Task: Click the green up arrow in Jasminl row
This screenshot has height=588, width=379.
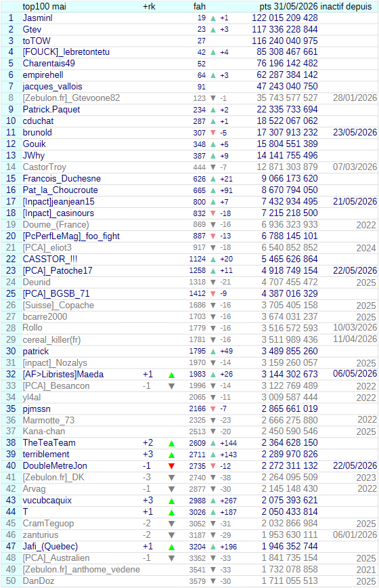Action: coord(213,18)
